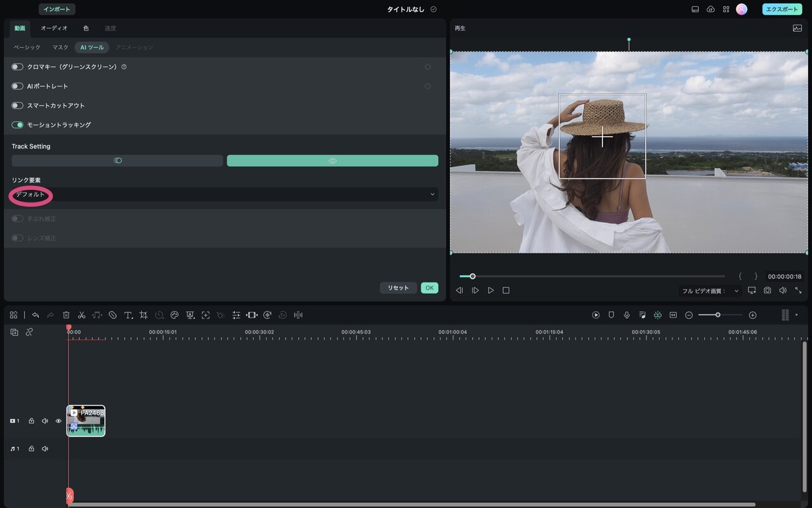
Task: Record voiceover with microphone icon
Action: pyautogui.click(x=627, y=315)
